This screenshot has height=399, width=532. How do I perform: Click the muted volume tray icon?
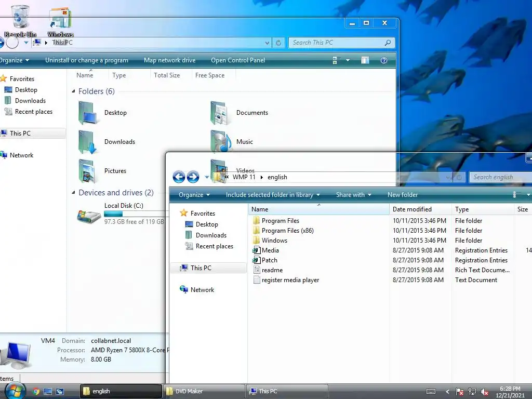coord(485,392)
